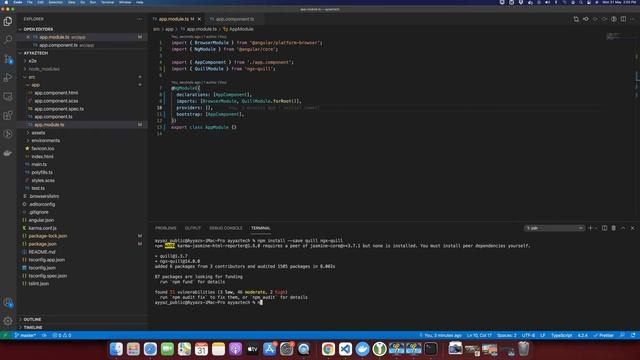Kill terminal with trash icon

(613, 228)
